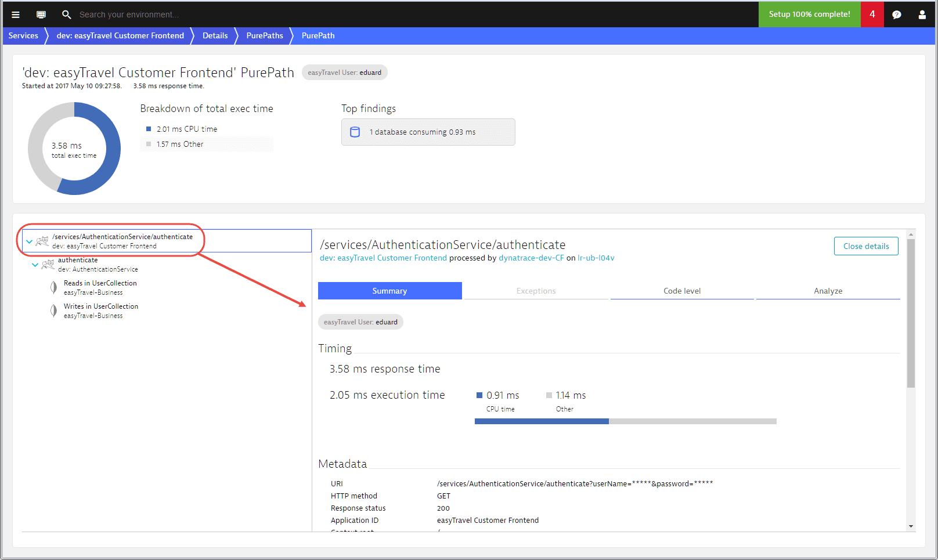Focus the Search your environment field

pyautogui.click(x=128, y=15)
